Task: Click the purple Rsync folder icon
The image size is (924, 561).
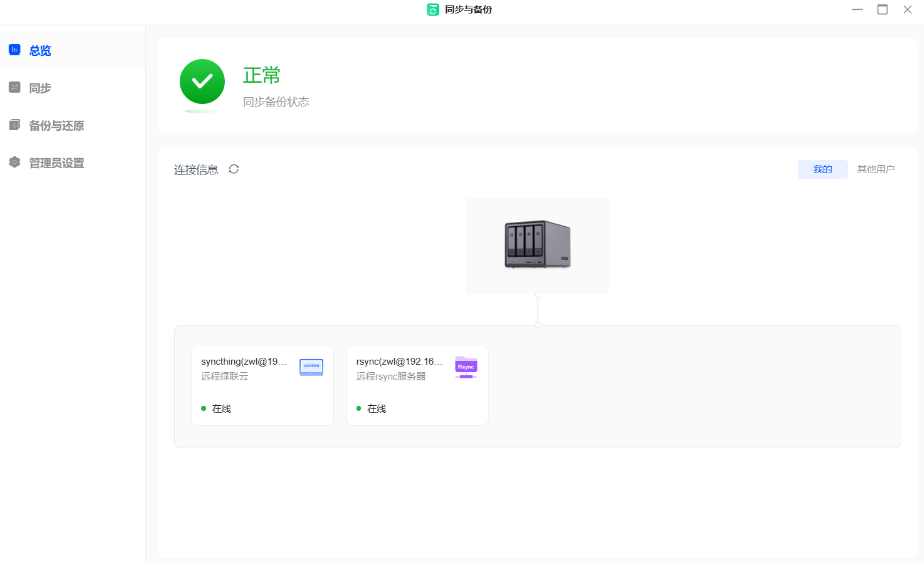Action: 466,366
